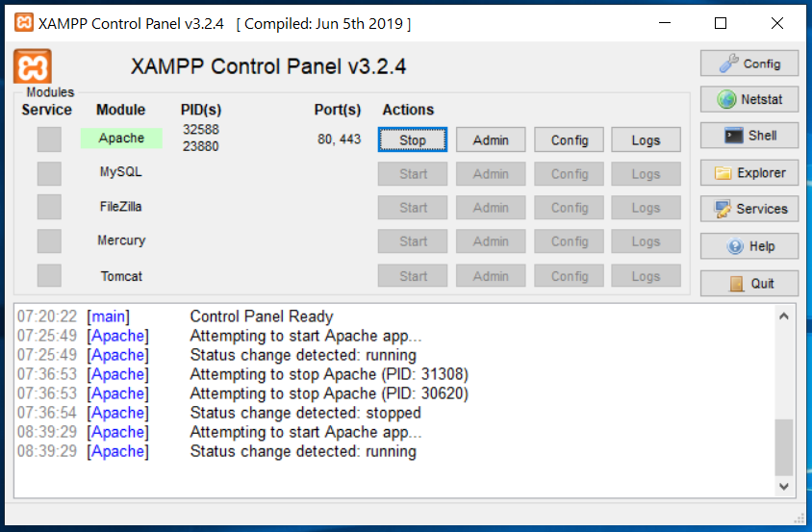The height and width of the screenshot is (532, 812).
Task: Click the FileZilla module label
Action: [x=120, y=207]
